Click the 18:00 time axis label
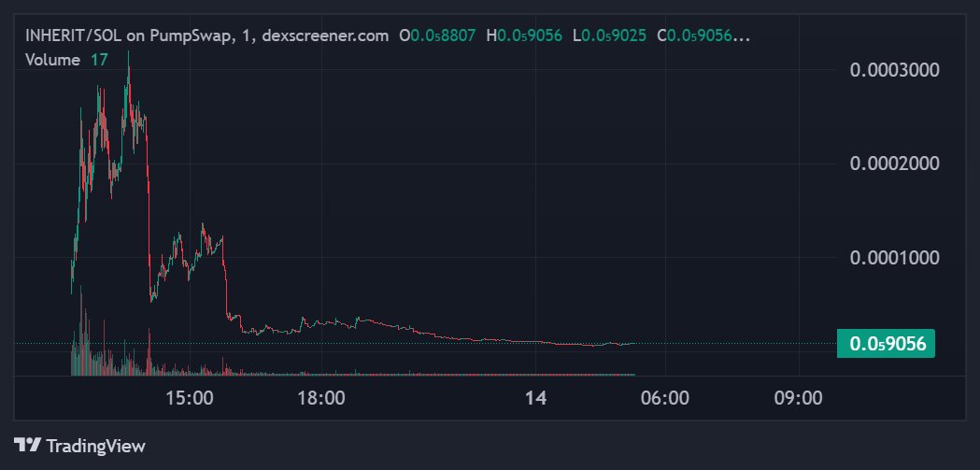Image resolution: width=980 pixels, height=470 pixels. pos(322,398)
